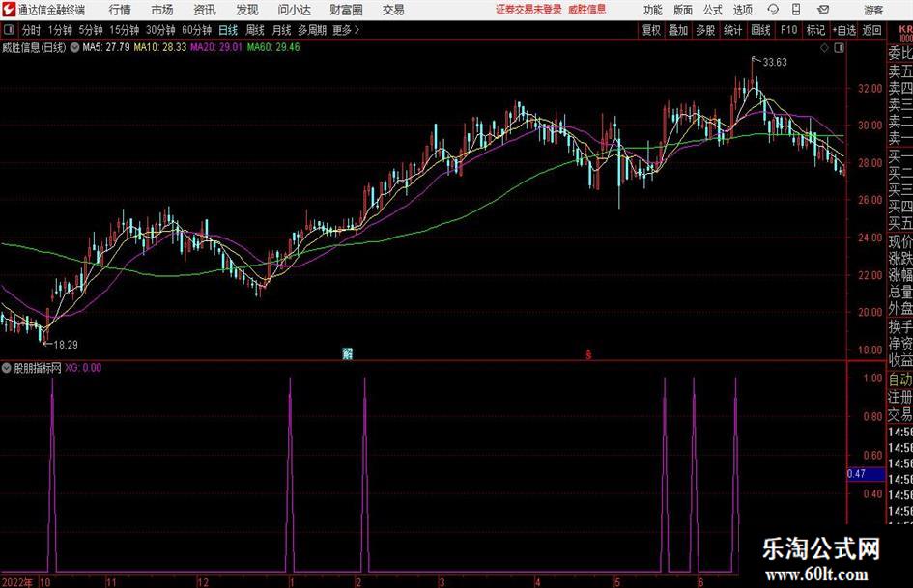
Task: Open the 多周期 multi-period view
Action: pyautogui.click(x=312, y=30)
